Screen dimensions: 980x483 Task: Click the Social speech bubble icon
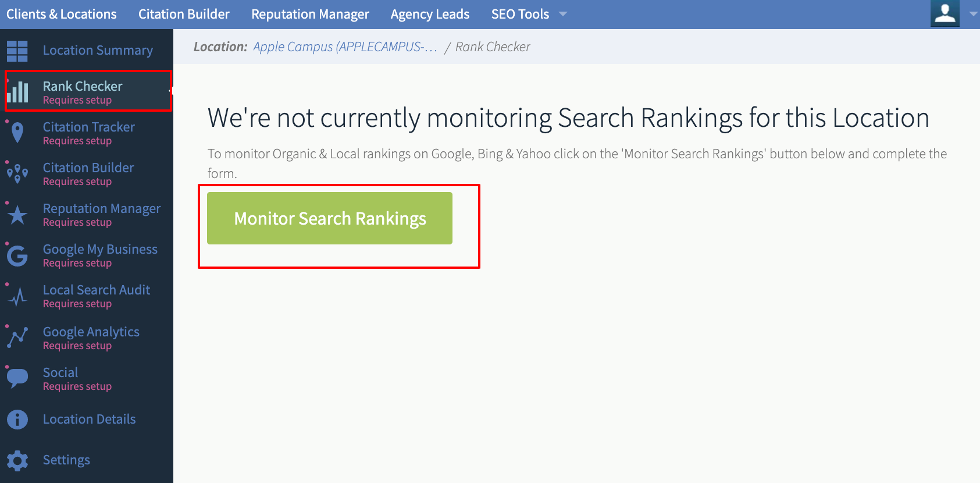pyautogui.click(x=17, y=378)
